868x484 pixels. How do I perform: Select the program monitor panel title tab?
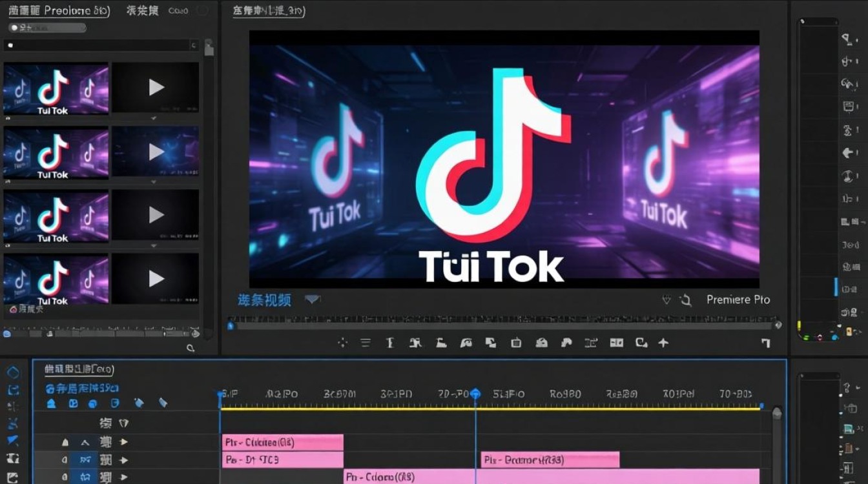(x=269, y=11)
